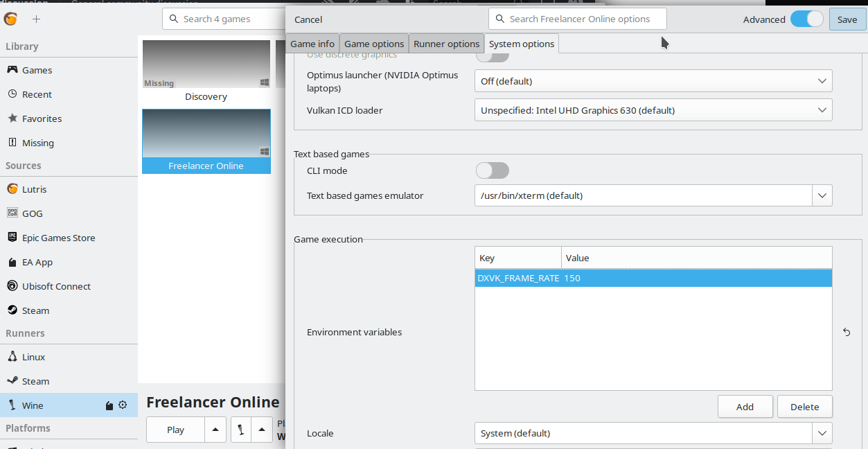Expand the Text based games emulator arrow

click(x=822, y=195)
